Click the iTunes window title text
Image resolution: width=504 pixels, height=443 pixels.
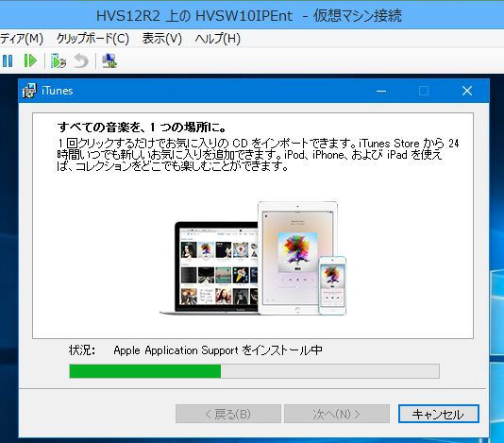(x=58, y=91)
